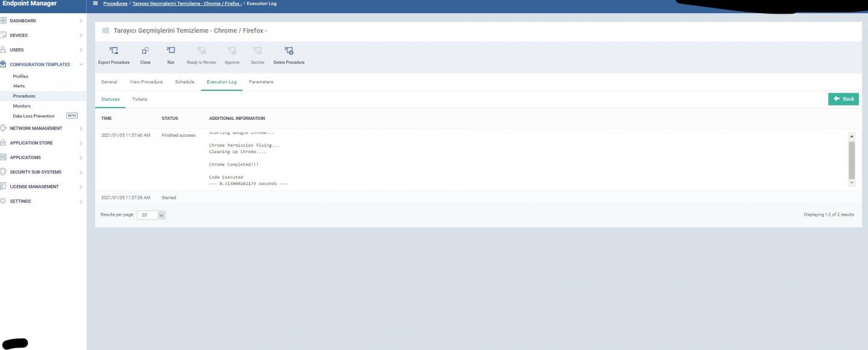Click the Ready to Review icon
Screen dimensions: 868x350
click(x=201, y=51)
